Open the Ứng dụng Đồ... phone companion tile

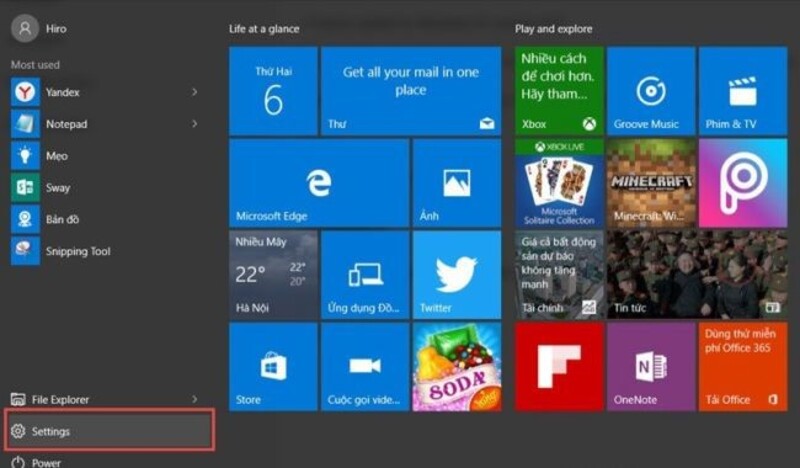365,275
